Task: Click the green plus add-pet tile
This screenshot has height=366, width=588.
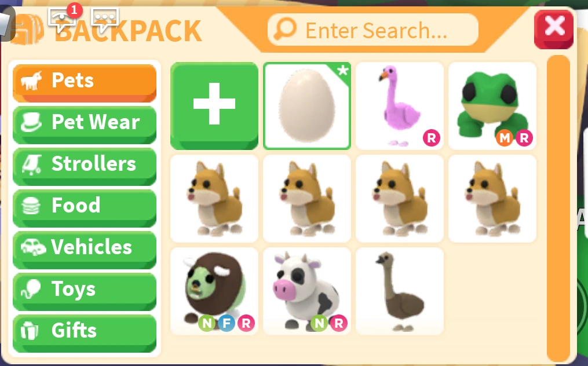Action: (214, 106)
